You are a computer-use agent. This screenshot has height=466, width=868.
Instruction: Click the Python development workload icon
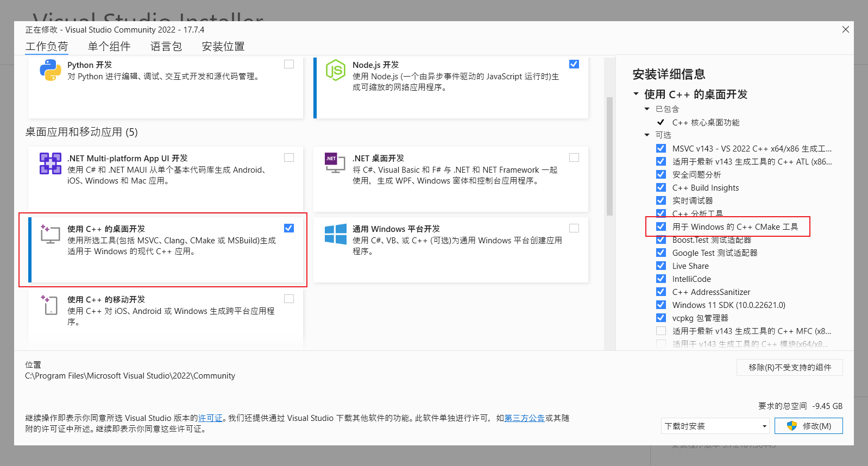(x=50, y=71)
